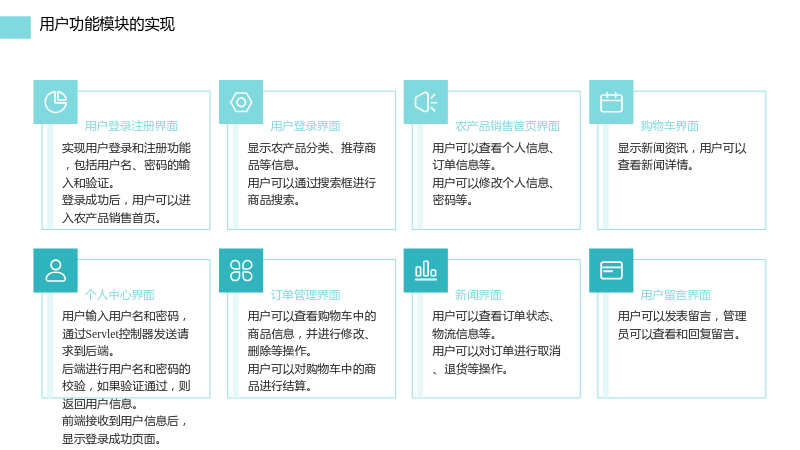Select the 新闻界面 heading
The height and width of the screenshot is (450, 800).
point(478,295)
